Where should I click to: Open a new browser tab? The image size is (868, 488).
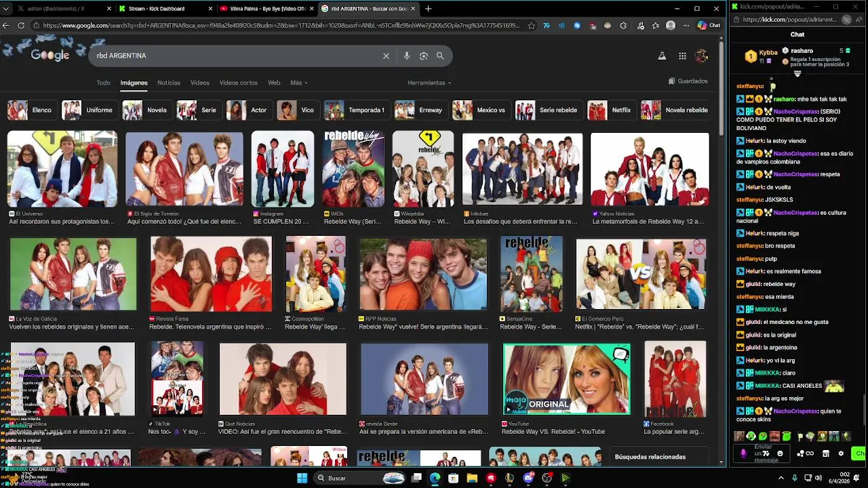point(428,9)
